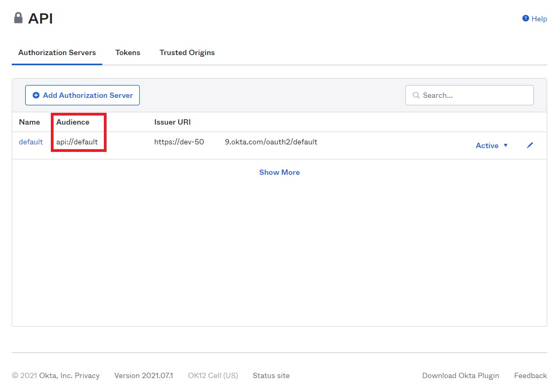
Task: Open the default authorization server link
Action: point(31,142)
